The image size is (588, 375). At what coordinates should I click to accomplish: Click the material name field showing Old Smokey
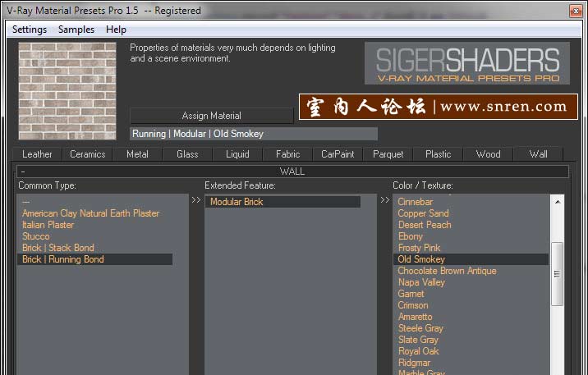pyautogui.click(x=254, y=134)
